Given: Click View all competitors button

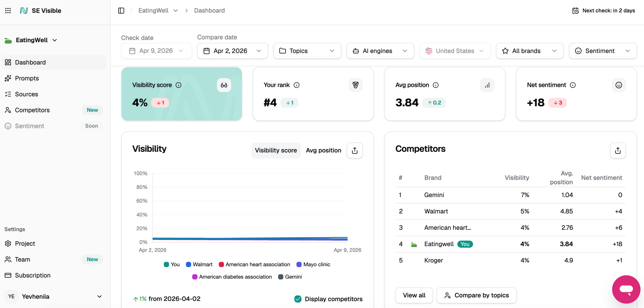Looking at the screenshot, I should click(414, 295).
